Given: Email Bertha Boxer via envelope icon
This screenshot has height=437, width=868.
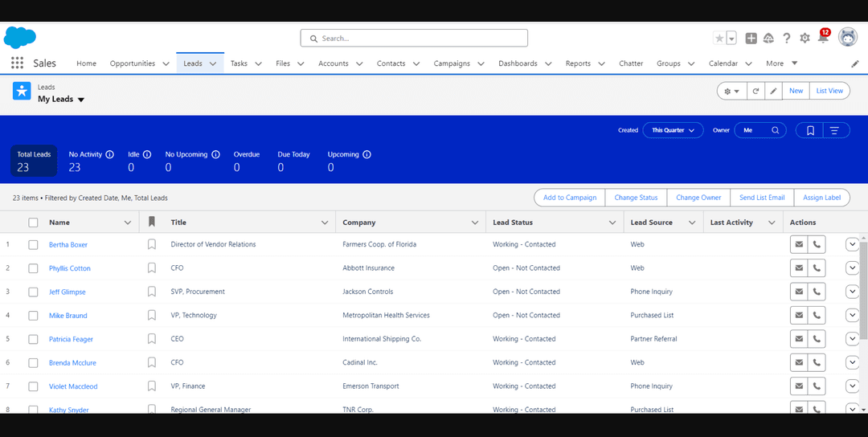Looking at the screenshot, I should click(x=799, y=244).
